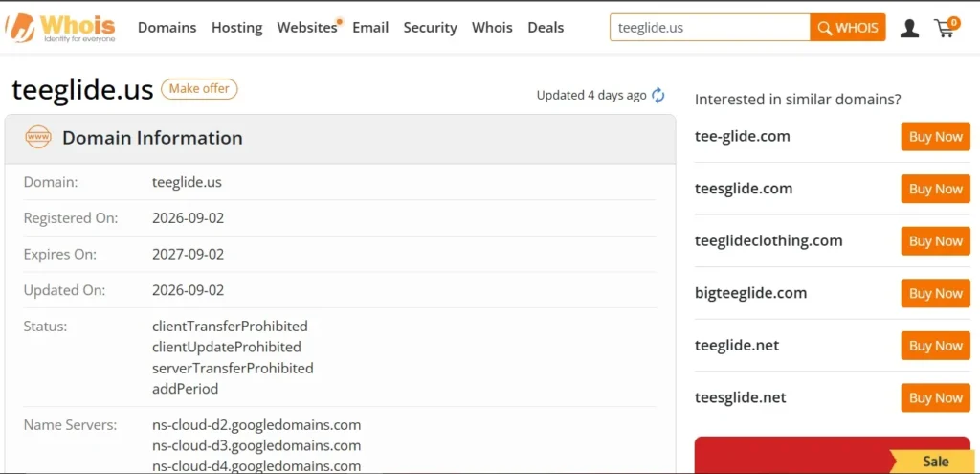Image resolution: width=980 pixels, height=474 pixels.
Task: Open the Domains menu
Action: (167, 28)
